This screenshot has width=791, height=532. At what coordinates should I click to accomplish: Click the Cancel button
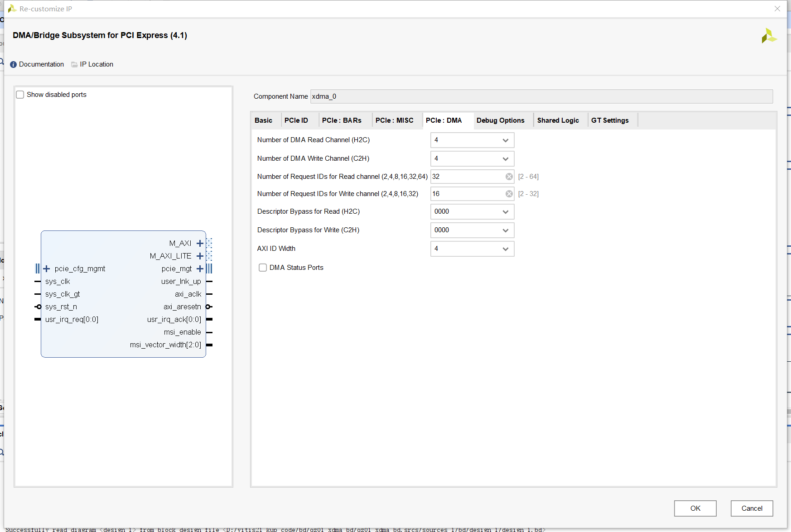(752, 508)
